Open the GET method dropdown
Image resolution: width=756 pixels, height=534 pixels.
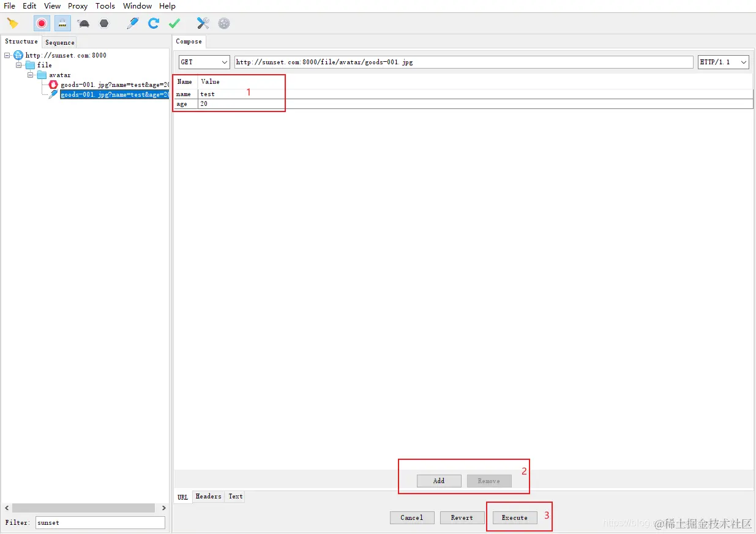[204, 62]
